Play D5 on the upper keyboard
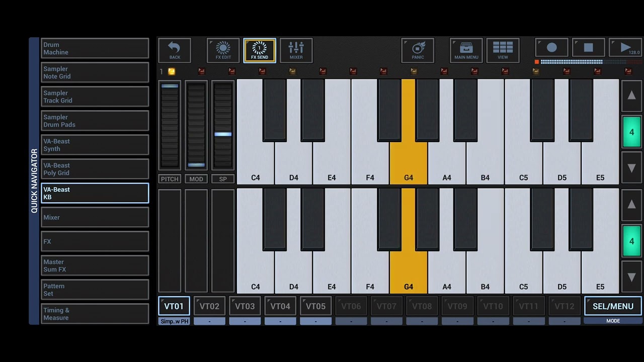The height and width of the screenshot is (362, 644). tap(562, 163)
